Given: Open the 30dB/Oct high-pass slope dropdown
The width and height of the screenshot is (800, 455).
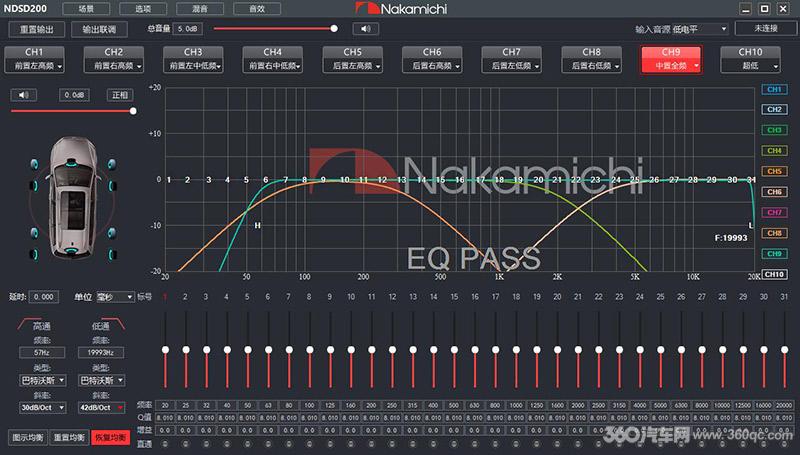Looking at the screenshot, I should click(42, 408).
